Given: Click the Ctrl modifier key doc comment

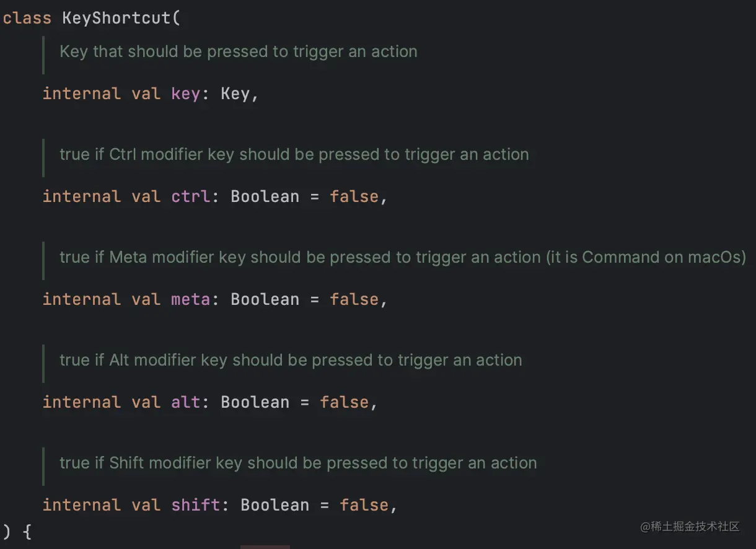Looking at the screenshot, I should (294, 154).
